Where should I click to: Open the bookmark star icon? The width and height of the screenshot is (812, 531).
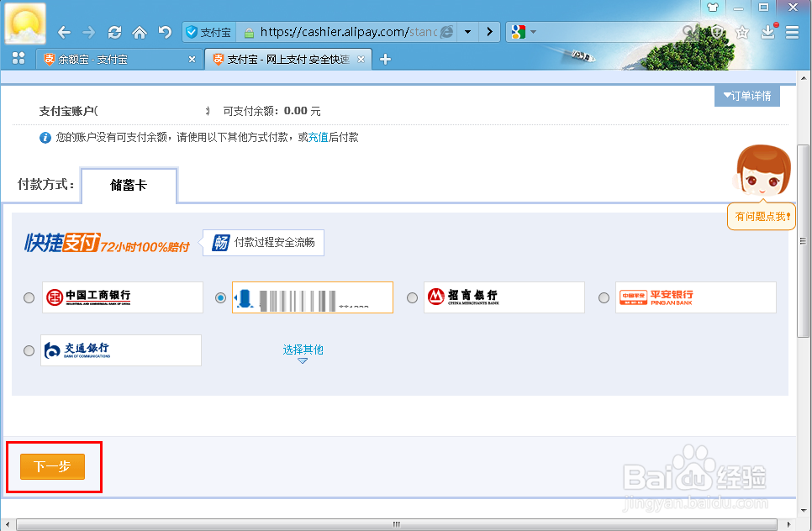tap(742, 31)
